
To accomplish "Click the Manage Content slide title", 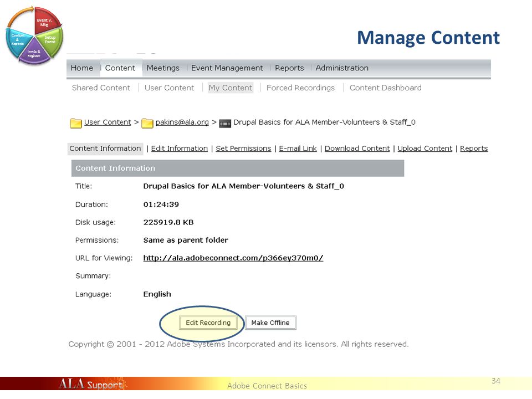I will tap(428, 38).
